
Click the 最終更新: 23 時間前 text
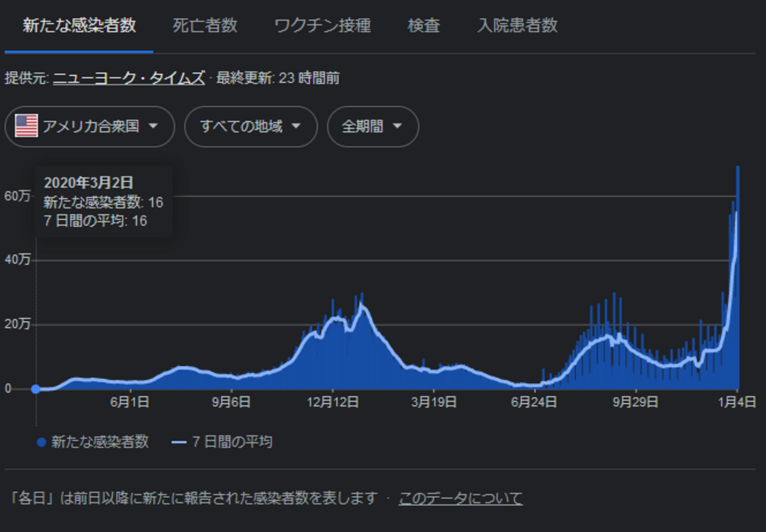click(278, 78)
